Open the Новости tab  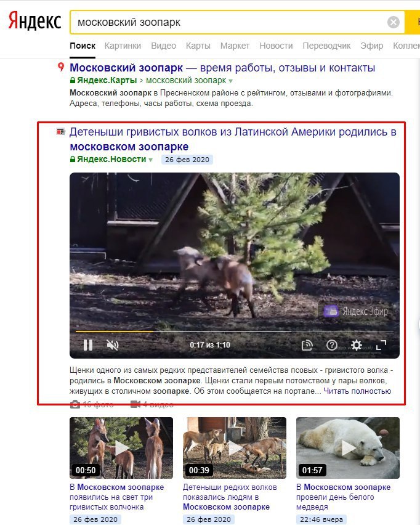coord(276,46)
